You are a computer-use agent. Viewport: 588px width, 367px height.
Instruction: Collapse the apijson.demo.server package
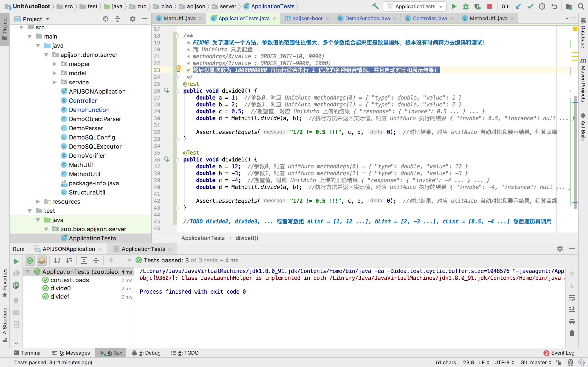(46, 55)
